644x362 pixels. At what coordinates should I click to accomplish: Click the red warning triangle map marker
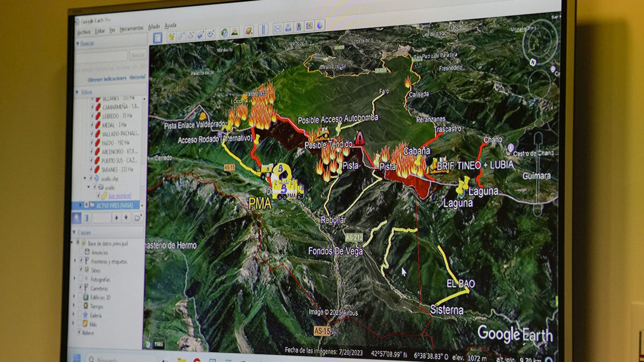[x=360, y=138]
